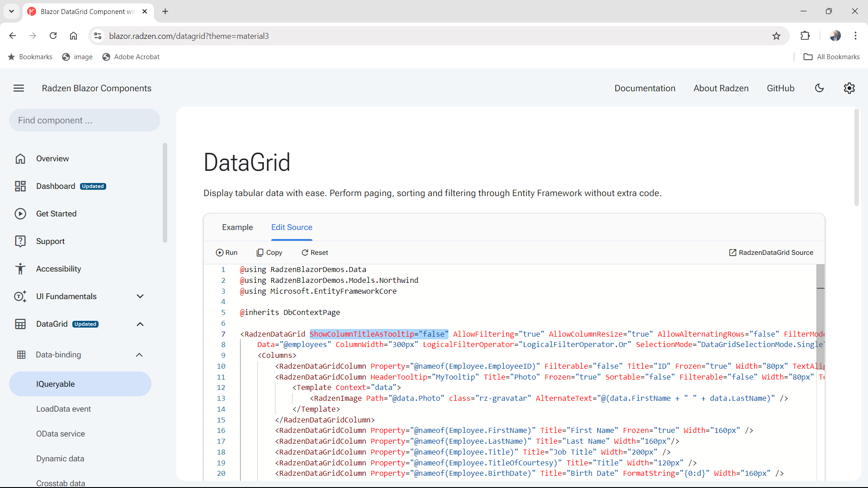
Task: Close the Blazor DataGrid tab
Action: [x=145, y=11]
